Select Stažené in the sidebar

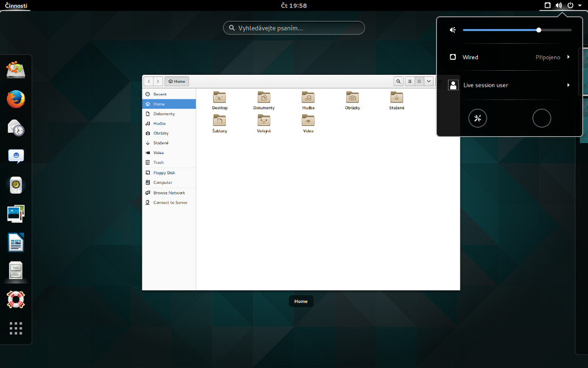(x=169, y=143)
